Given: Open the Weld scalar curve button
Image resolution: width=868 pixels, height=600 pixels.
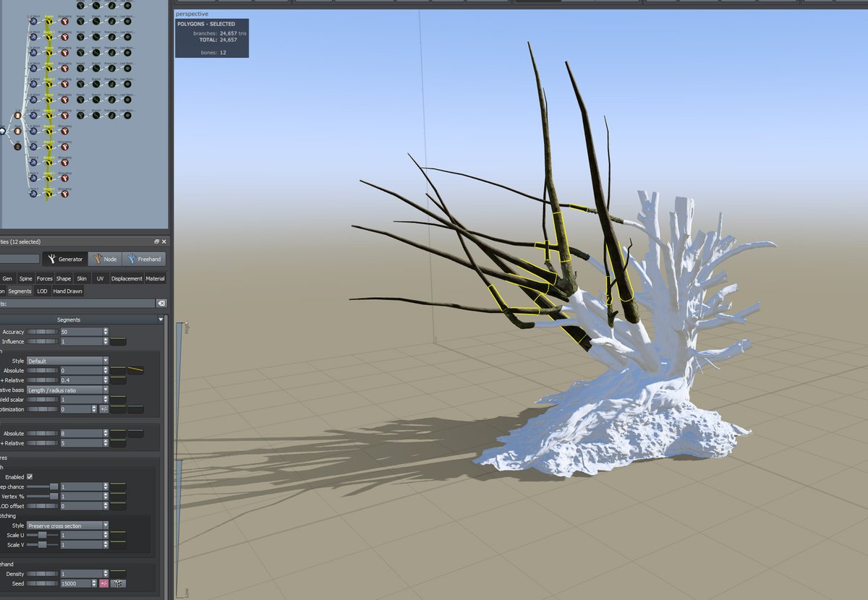Looking at the screenshot, I should tap(118, 400).
